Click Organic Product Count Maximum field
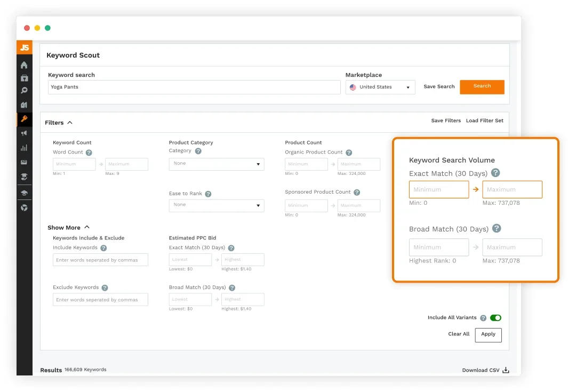This screenshot has width=568, height=392. 358,164
